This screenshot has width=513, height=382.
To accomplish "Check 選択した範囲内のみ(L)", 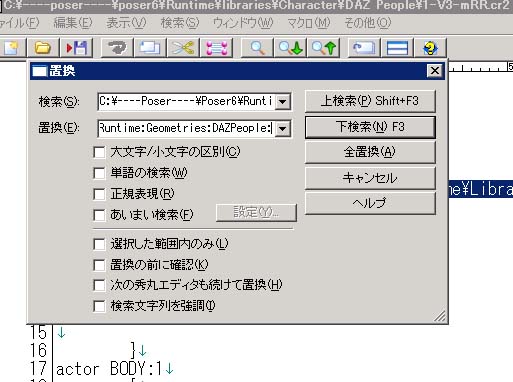I will click(x=99, y=244).
